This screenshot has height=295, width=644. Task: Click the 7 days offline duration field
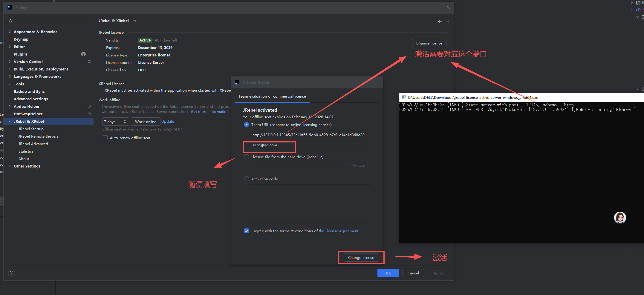click(112, 122)
